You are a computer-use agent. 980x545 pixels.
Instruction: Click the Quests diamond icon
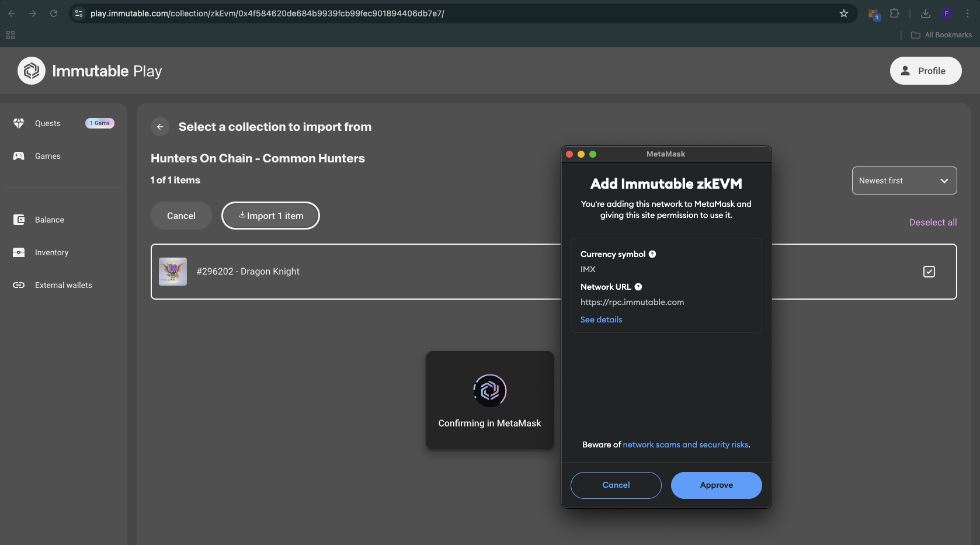19,123
